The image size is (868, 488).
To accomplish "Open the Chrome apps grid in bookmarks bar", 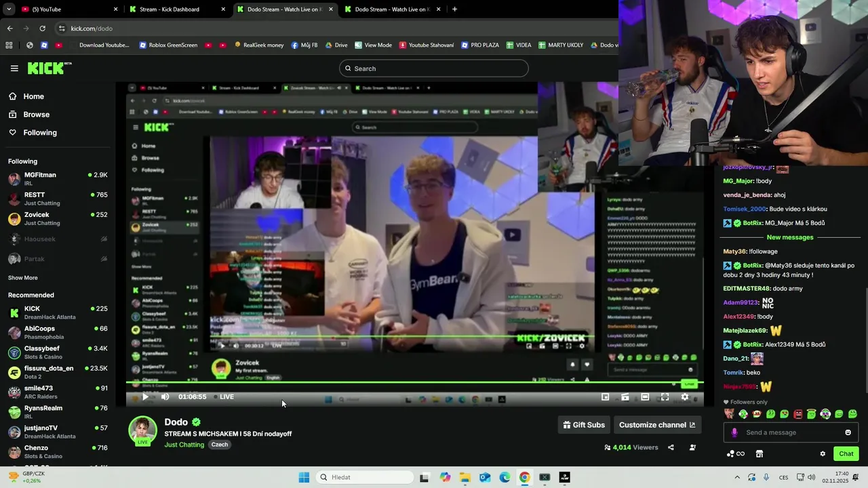I will click(9, 45).
